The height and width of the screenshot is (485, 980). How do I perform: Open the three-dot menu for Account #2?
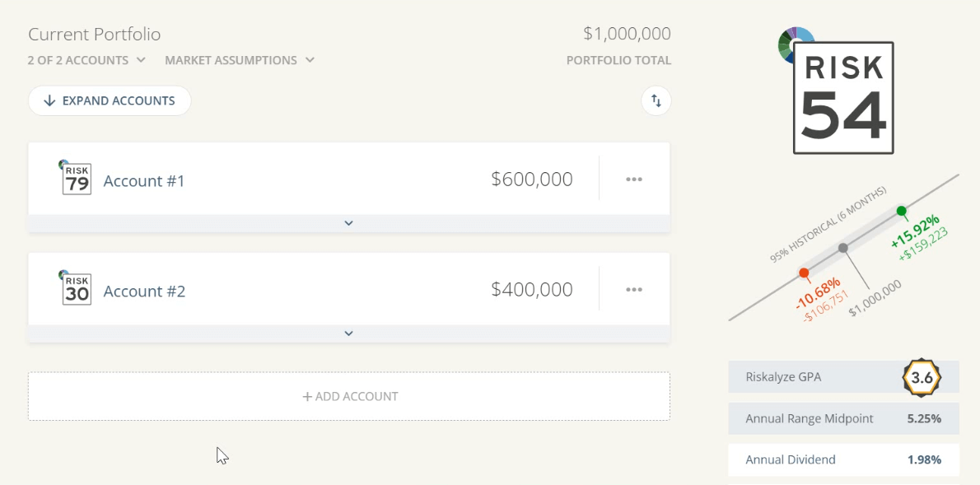pos(633,290)
